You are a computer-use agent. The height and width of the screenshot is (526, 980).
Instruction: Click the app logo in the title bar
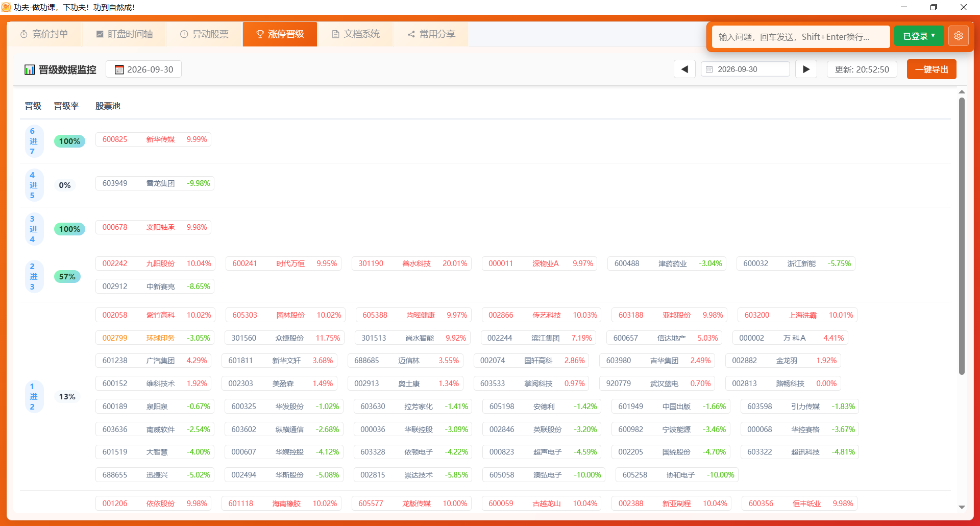pos(6,7)
